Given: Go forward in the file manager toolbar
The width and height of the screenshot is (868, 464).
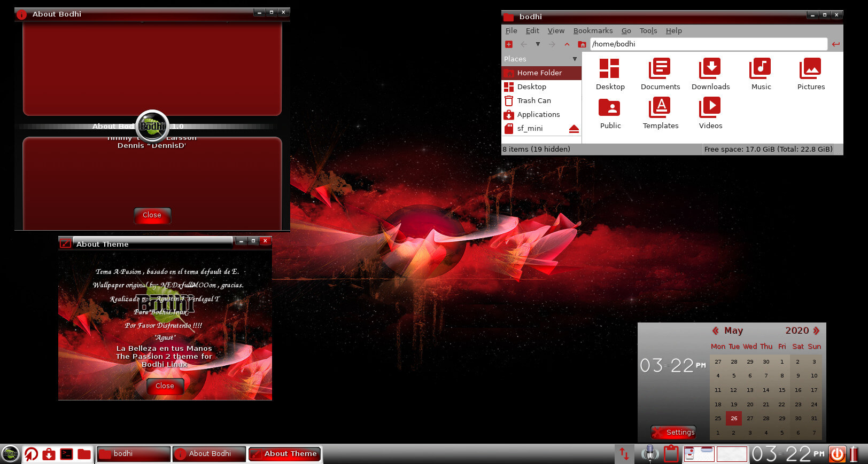Looking at the screenshot, I should (552, 44).
